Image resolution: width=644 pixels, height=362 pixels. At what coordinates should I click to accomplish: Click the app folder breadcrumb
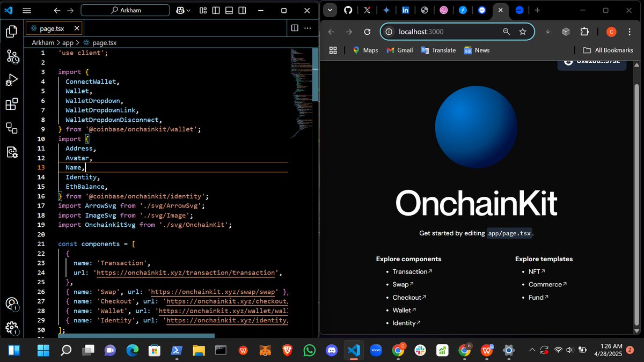click(68, 42)
